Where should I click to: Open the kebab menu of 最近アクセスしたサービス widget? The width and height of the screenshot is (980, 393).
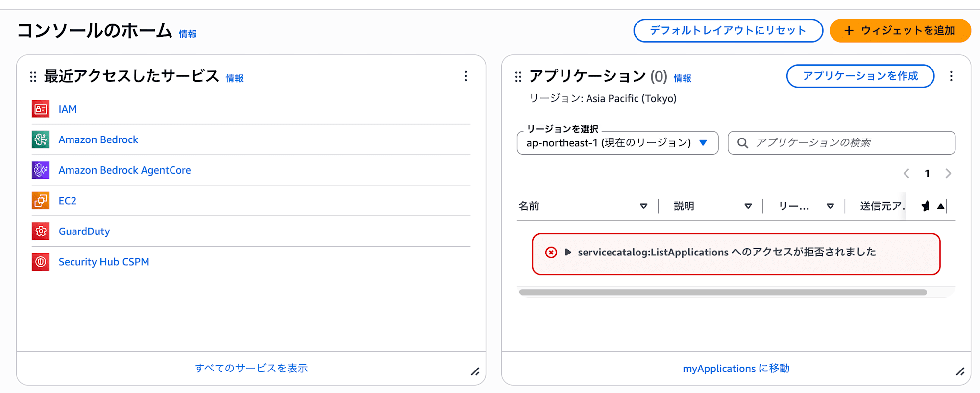pyautogui.click(x=466, y=76)
